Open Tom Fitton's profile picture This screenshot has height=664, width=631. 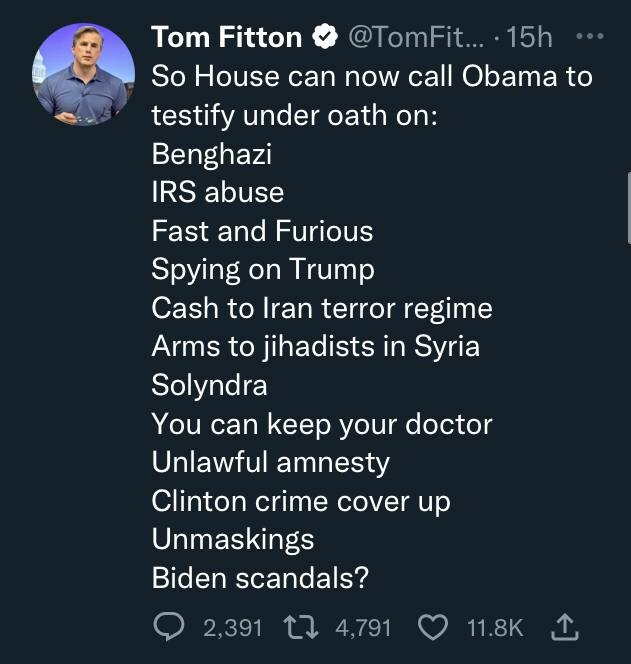click(x=85, y=73)
